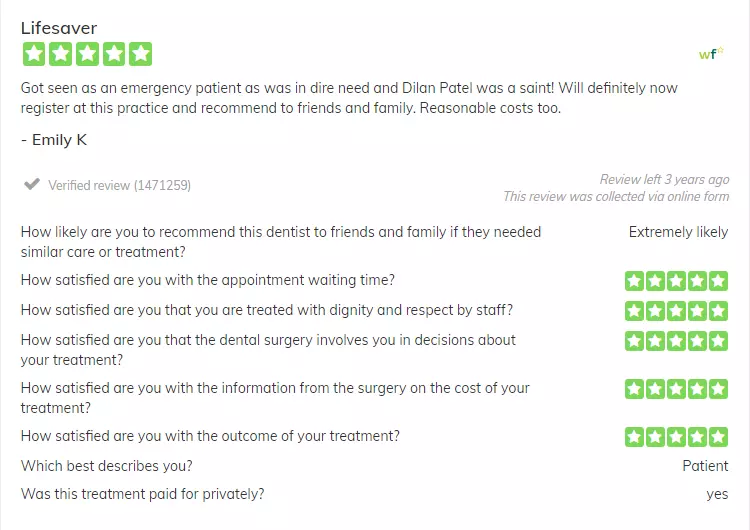The image size is (750, 530).
Task: Click the appointment waiting time star rating
Action: [676, 281]
